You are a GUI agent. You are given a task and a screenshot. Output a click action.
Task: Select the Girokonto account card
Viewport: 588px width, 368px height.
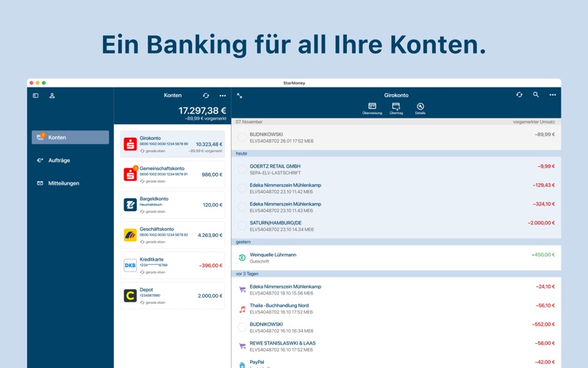tap(173, 144)
